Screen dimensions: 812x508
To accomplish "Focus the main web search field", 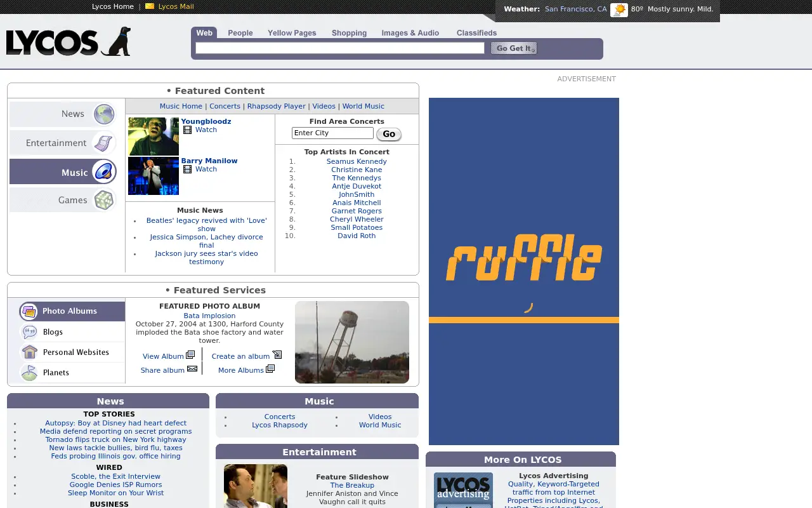I will tap(340, 48).
